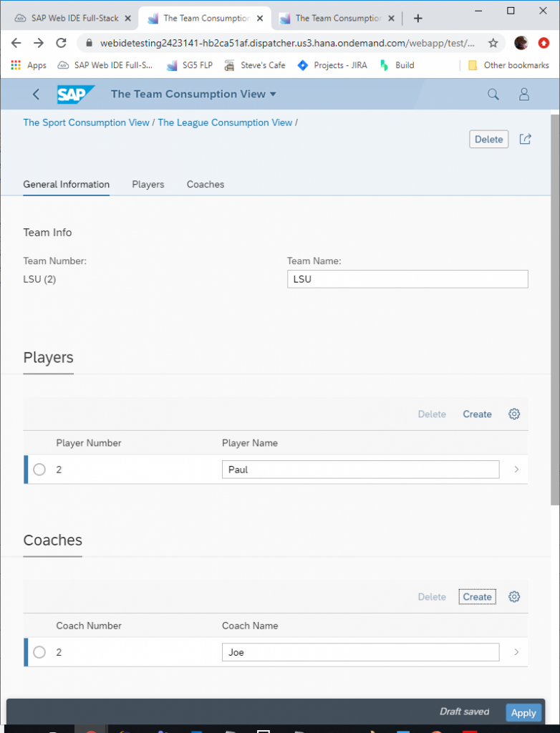Open the Apps grid in the bookmarks bar
The height and width of the screenshot is (733, 560).
(x=16, y=65)
